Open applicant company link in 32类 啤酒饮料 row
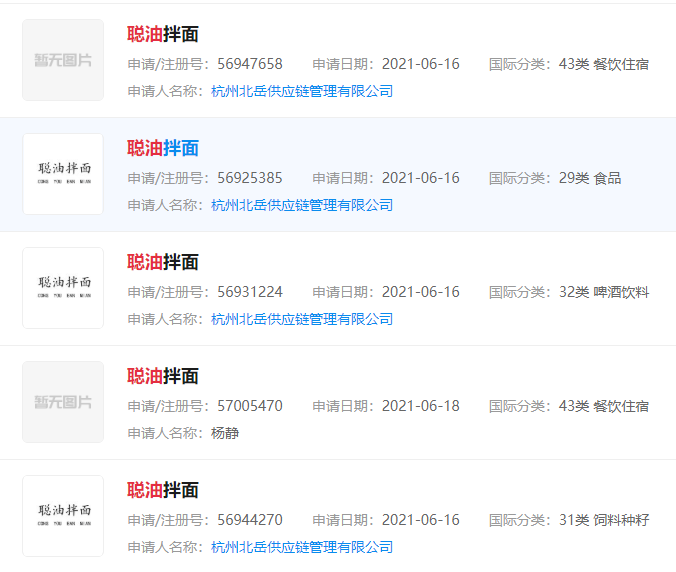Viewport: 676px width, 572px height. tap(302, 319)
